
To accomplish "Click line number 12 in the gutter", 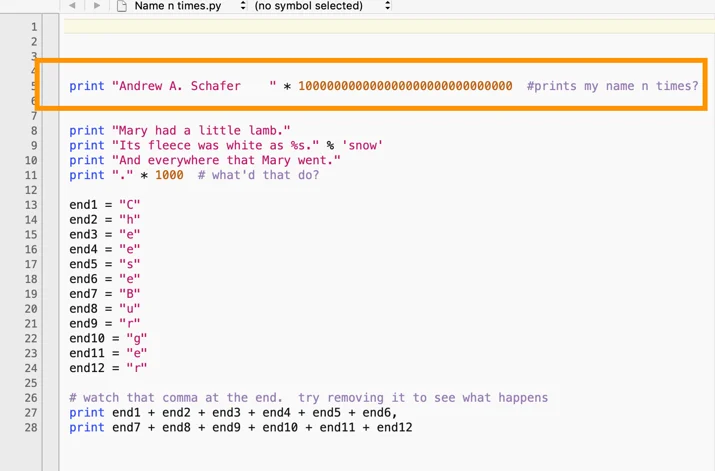I will (31, 190).
